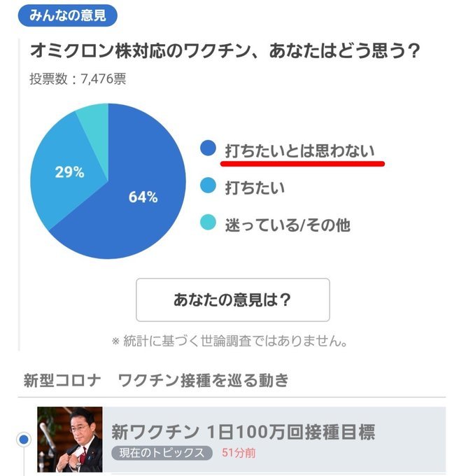Screen dimensions: 459x476
Task: Open the news photo thumbnail
Action: [70, 440]
